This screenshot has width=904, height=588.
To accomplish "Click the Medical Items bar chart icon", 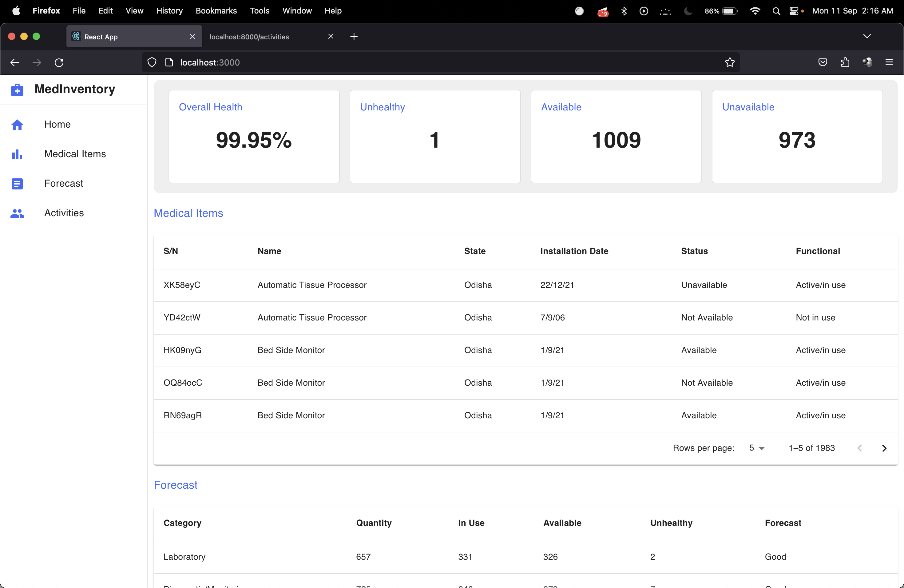I will point(17,154).
